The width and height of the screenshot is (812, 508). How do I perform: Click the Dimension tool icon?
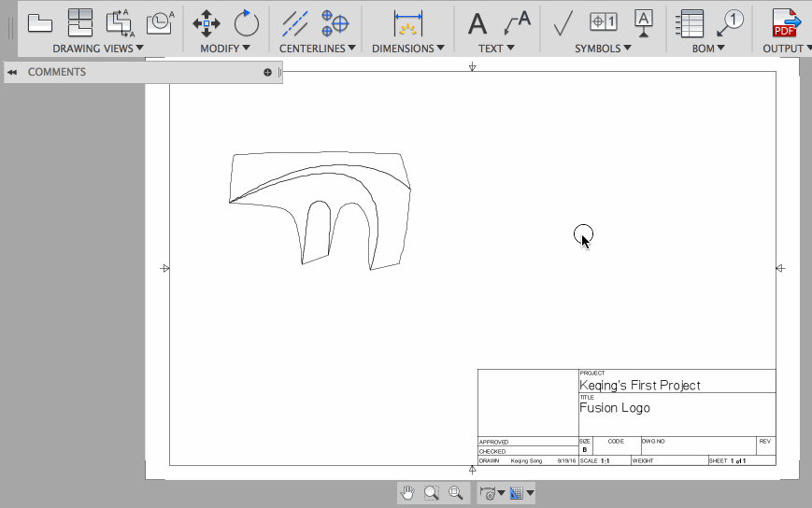[408, 22]
